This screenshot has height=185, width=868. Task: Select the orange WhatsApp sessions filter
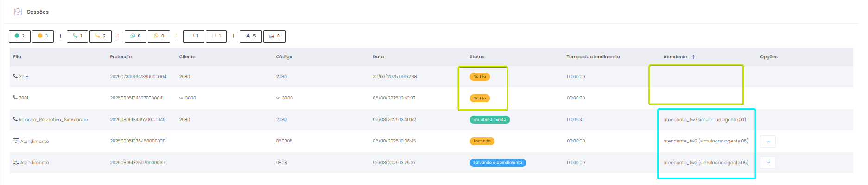point(159,36)
